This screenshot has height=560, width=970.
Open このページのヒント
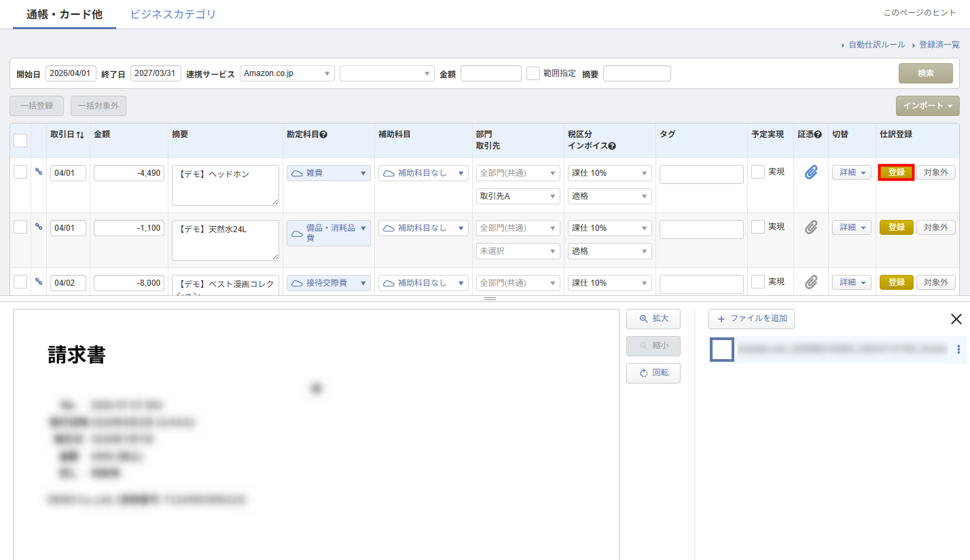click(920, 13)
